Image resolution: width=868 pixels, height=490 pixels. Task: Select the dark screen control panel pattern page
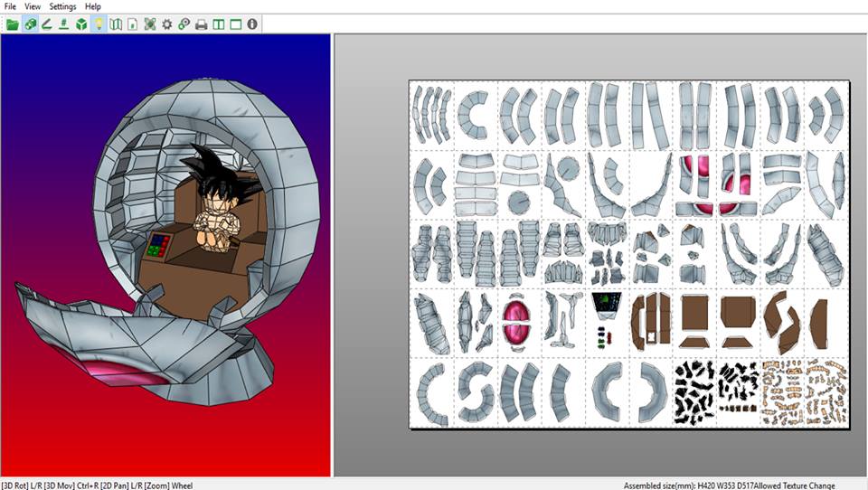click(607, 323)
